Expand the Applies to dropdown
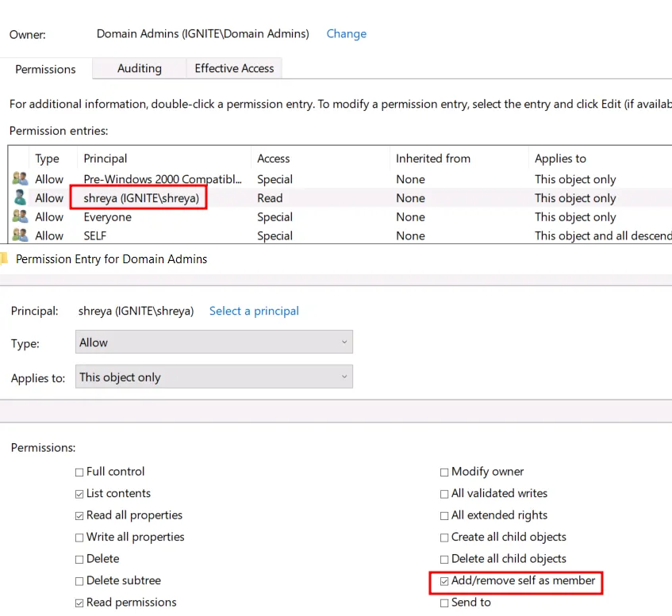Viewport: 672px width, 616px height. (213, 377)
